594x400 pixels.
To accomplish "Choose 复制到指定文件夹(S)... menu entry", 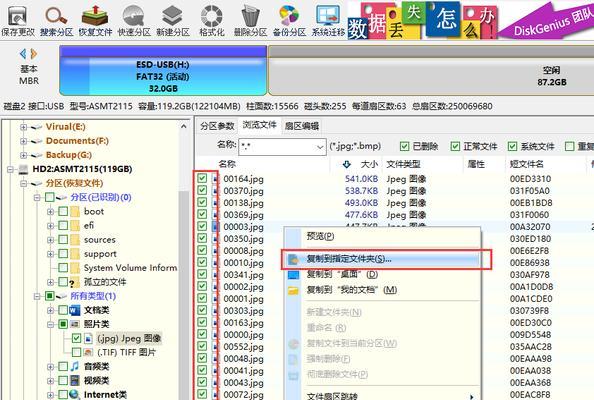I will (x=383, y=259).
